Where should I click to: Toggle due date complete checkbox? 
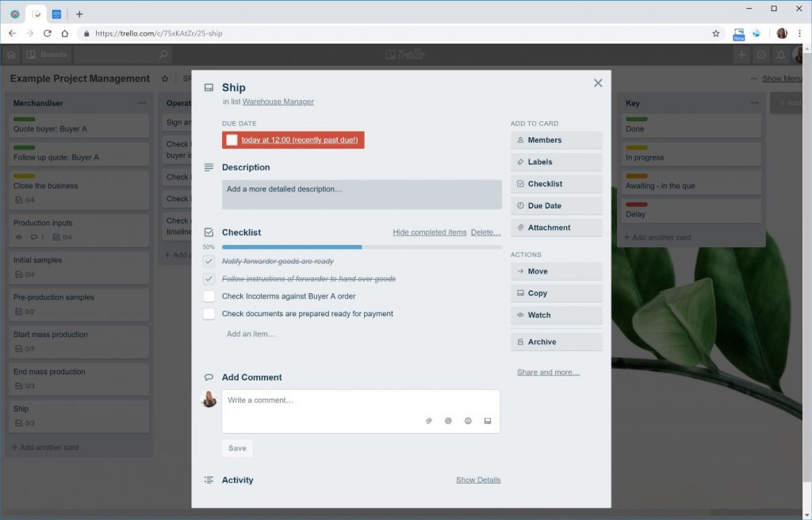[x=232, y=140]
